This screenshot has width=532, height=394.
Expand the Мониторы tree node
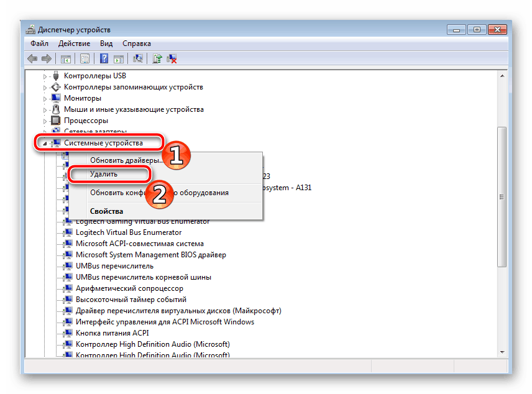[x=44, y=98]
